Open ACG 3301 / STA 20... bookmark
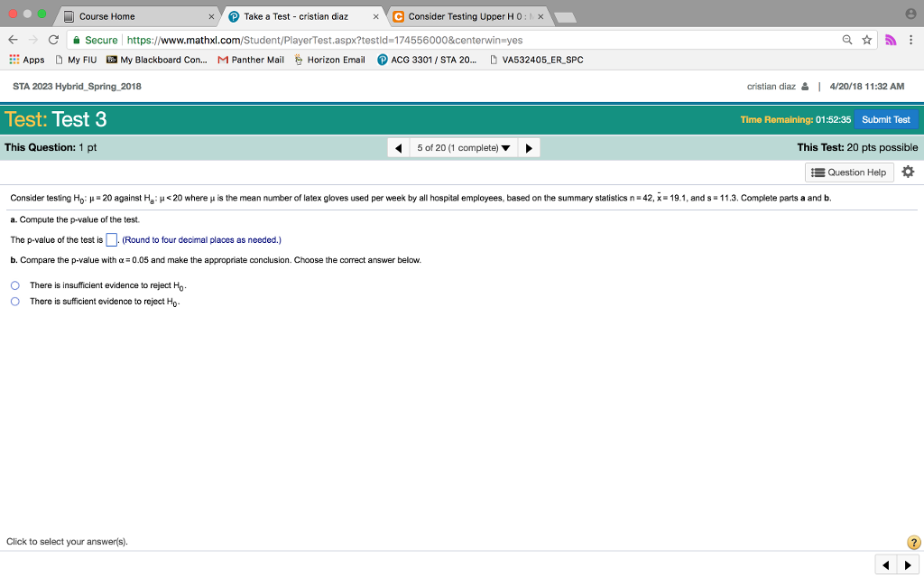Image resolution: width=924 pixels, height=578 pixels. (427, 60)
